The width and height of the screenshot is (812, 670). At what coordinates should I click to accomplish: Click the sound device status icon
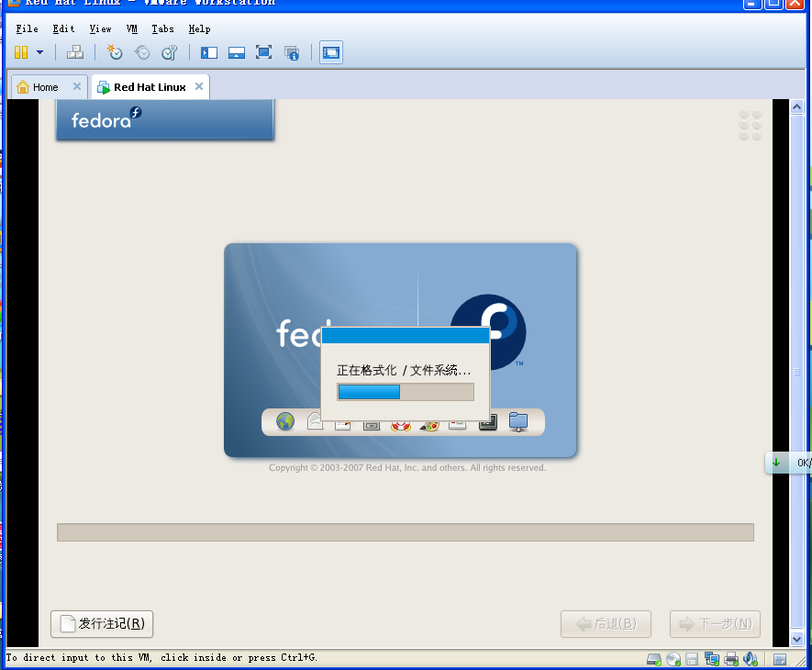point(750,658)
